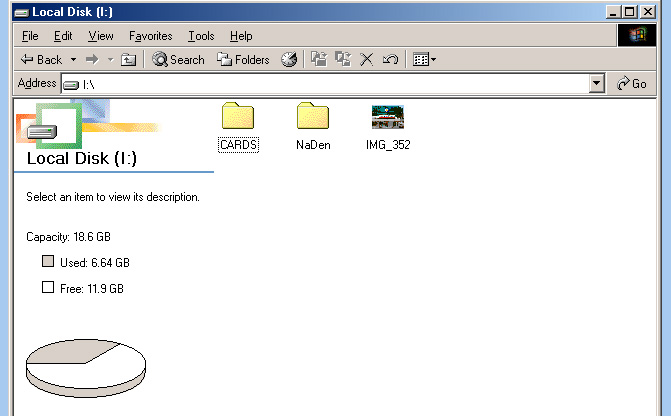Click the Local Disk (I:) heading in the side panel
This screenshot has height=416, width=671.
pyautogui.click(x=82, y=158)
